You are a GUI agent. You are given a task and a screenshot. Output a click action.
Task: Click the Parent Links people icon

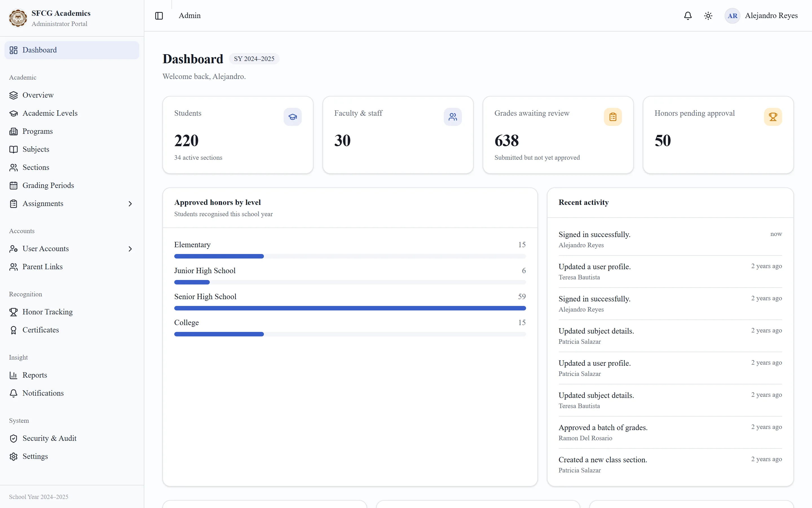14,267
